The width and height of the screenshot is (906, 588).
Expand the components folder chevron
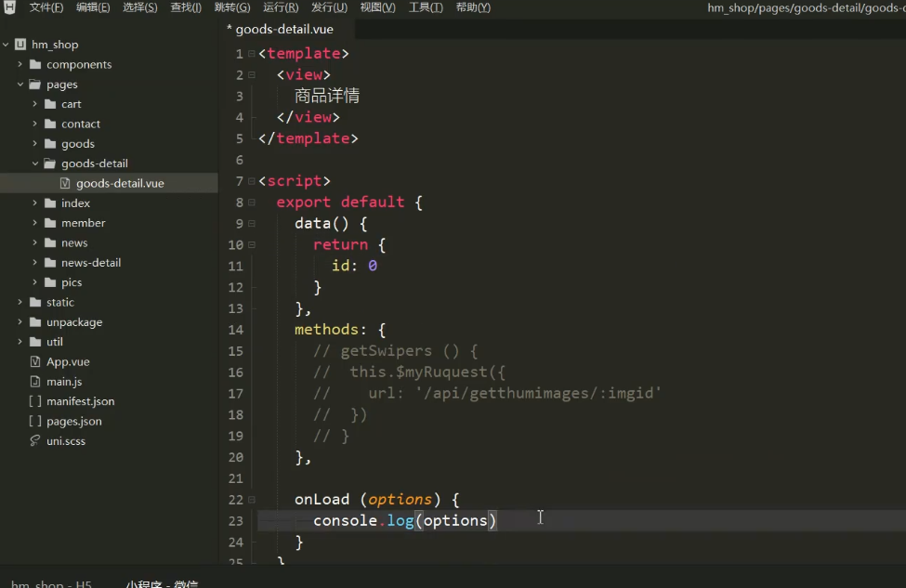(20, 64)
